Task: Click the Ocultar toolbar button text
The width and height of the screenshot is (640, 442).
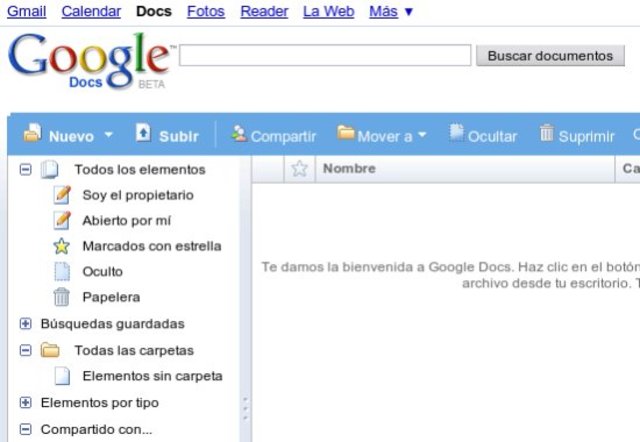Action: (492, 136)
